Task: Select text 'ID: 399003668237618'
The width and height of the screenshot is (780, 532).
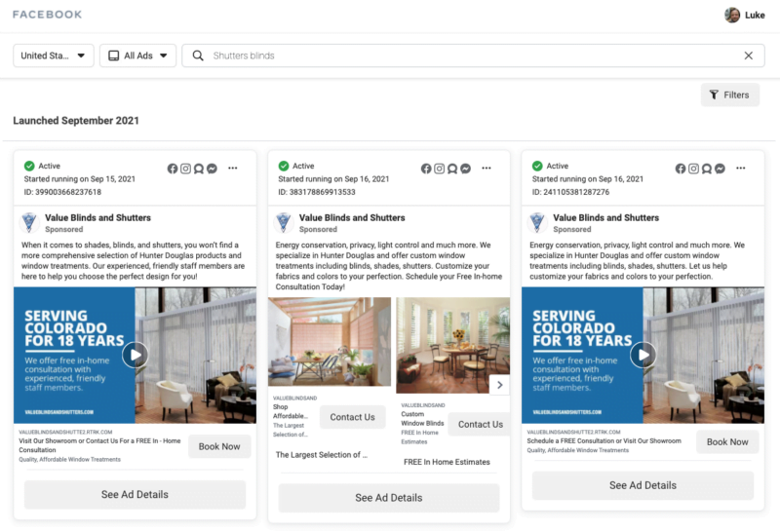Action: pyautogui.click(x=62, y=192)
